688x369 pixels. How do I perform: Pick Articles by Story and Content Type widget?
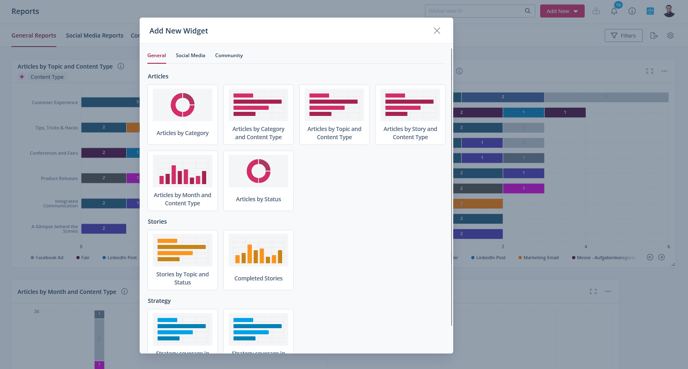[410, 115]
